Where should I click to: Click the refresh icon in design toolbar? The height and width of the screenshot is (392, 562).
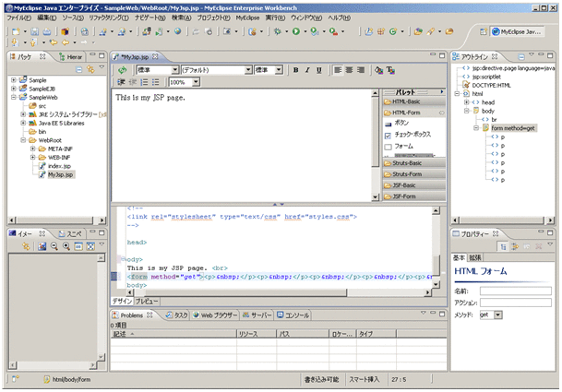coord(122,70)
